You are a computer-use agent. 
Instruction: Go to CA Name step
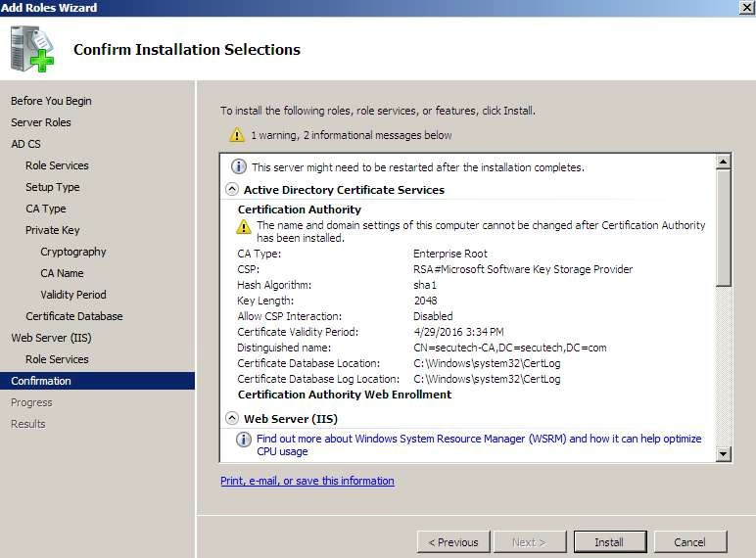pyautogui.click(x=63, y=273)
